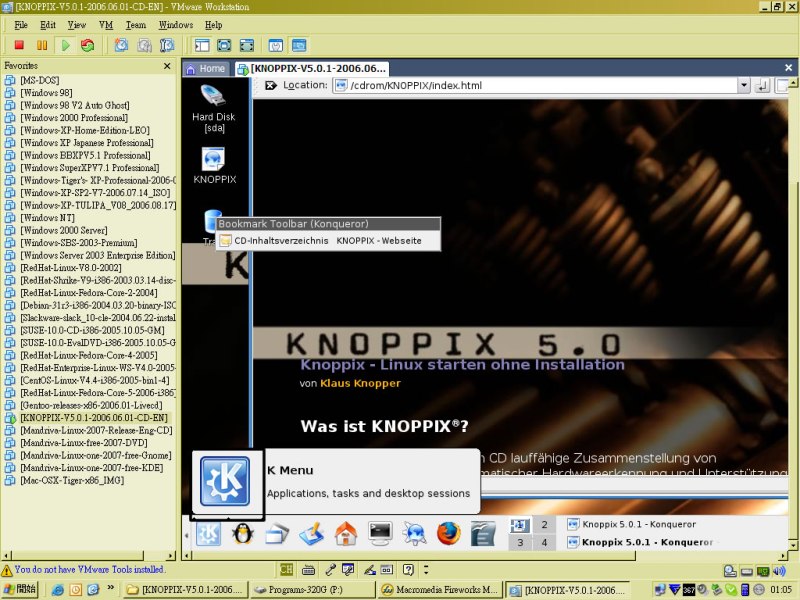This screenshot has height=600, width=800.
Task: Launch Konqueror browser from the panel
Action: coord(414,534)
